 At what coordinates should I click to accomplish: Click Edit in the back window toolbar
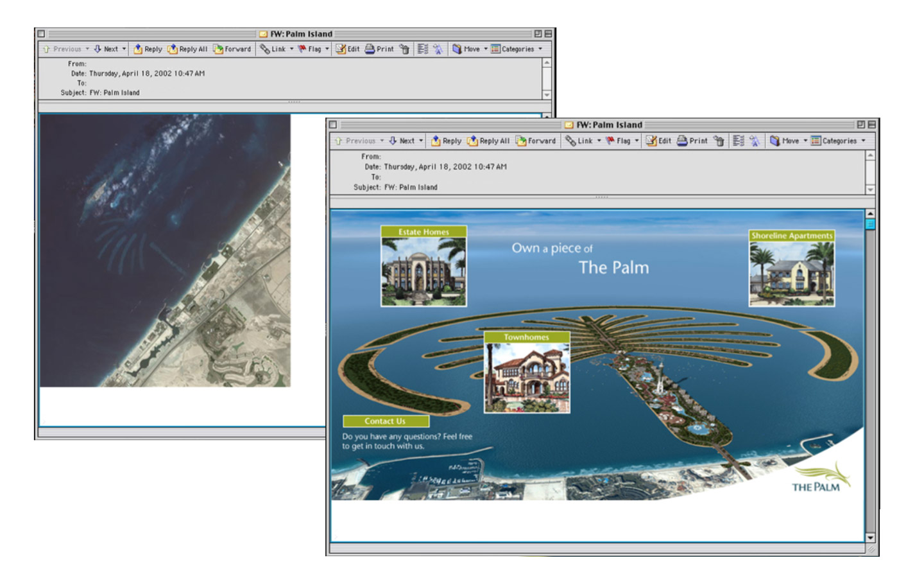tap(347, 49)
